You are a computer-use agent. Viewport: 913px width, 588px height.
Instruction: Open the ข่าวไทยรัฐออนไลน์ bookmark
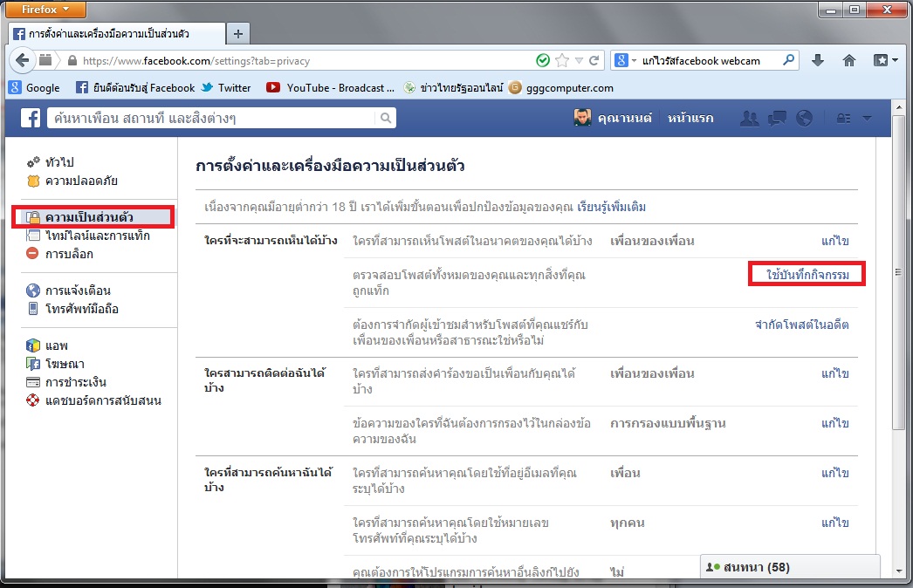[453, 88]
